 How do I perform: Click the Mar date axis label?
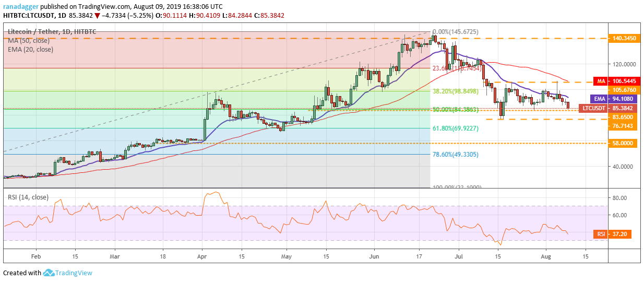(x=116, y=257)
